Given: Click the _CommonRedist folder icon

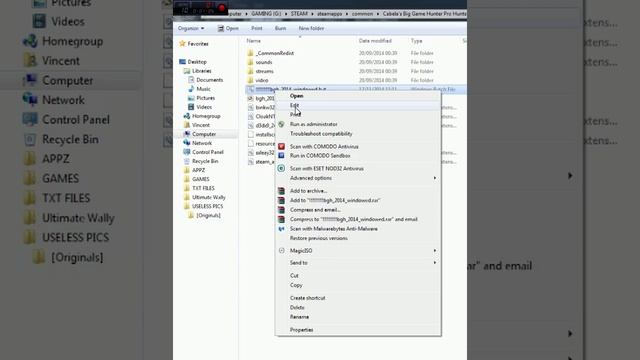Looking at the screenshot, I should click(251, 53).
